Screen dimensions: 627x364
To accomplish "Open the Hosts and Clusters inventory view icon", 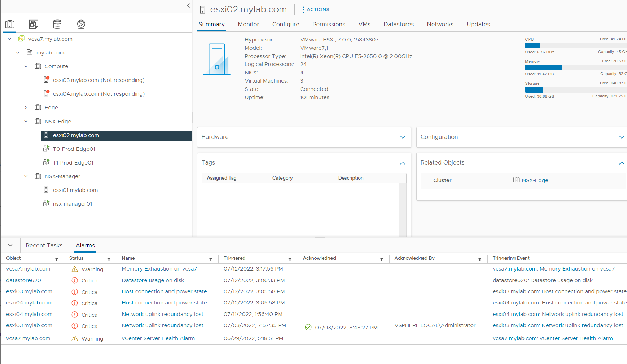I will pos(10,24).
